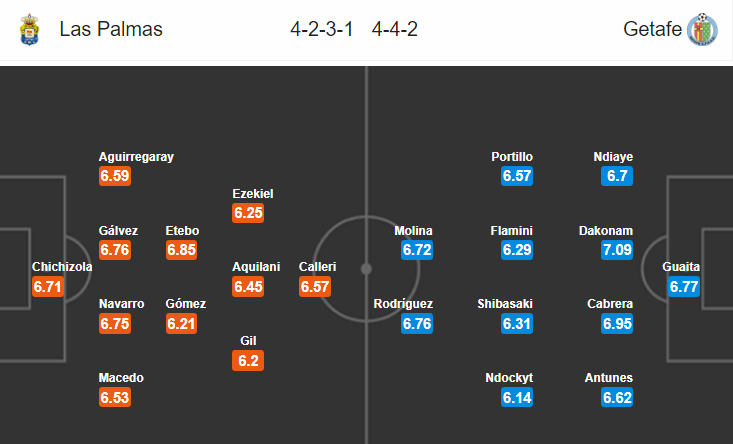This screenshot has height=444, width=733.
Task: Select Etebo's 6.85 rating badge
Action: (181, 250)
